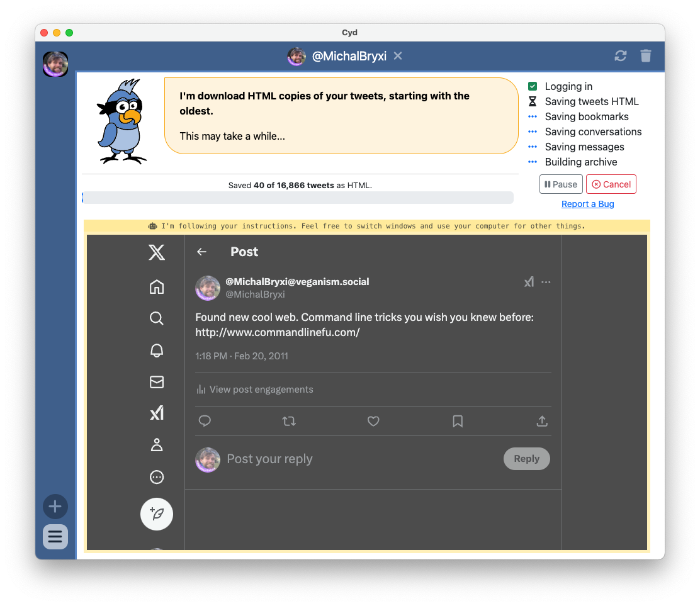Add a new account with plus button

point(55,507)
